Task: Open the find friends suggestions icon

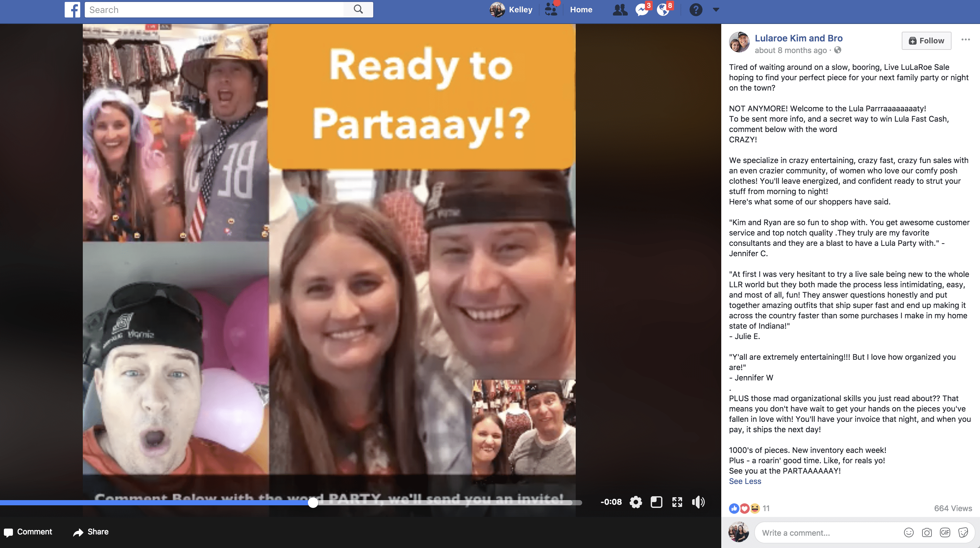Action: (551, 9)
